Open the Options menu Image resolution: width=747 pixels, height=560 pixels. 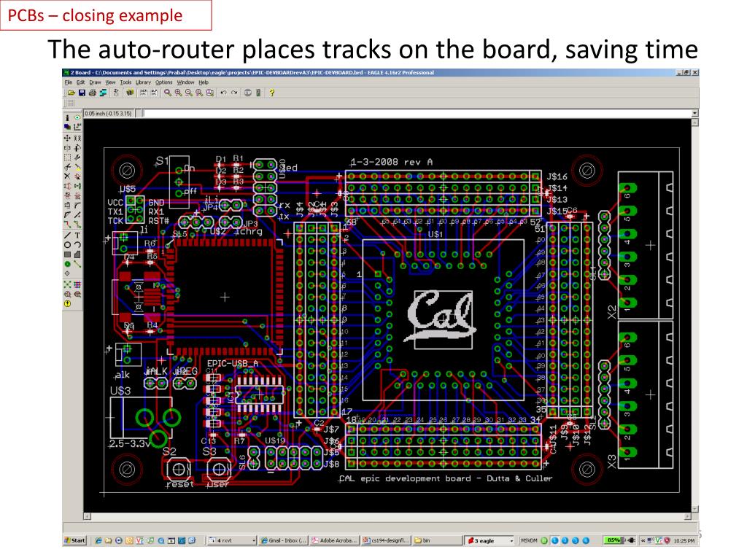(x=164, y=82)
